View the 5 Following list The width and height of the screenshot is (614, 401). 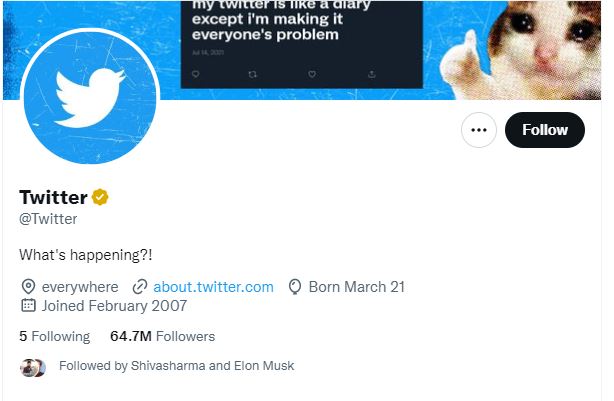tap(54, 336)
